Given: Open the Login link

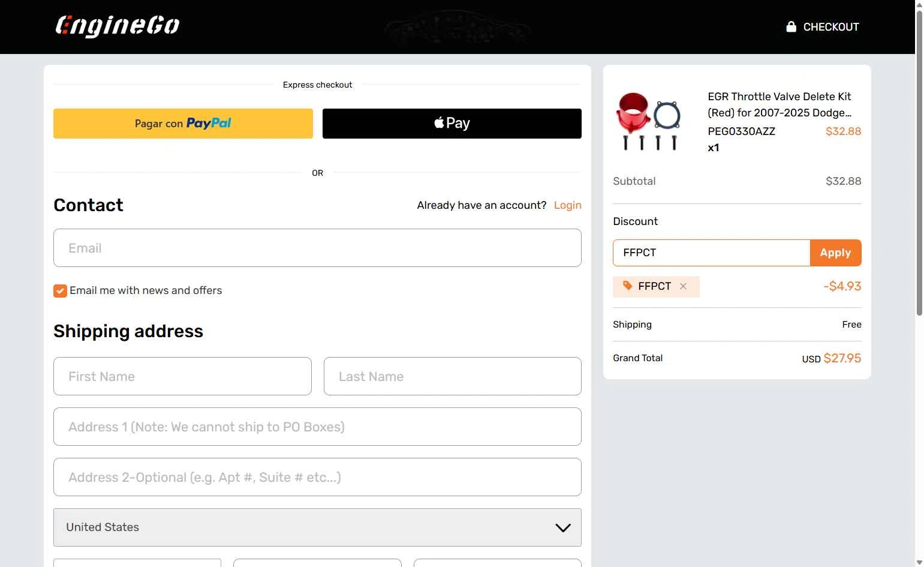Looking at the screenshot, I should [x=567, y=205].
